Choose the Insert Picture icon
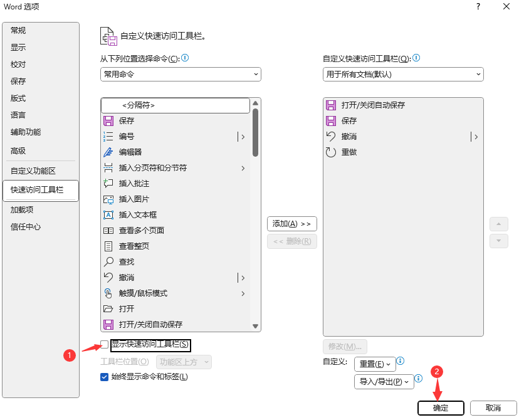This screenshot has width=519, height=420. pyautogui.click(x=108, y=199)
